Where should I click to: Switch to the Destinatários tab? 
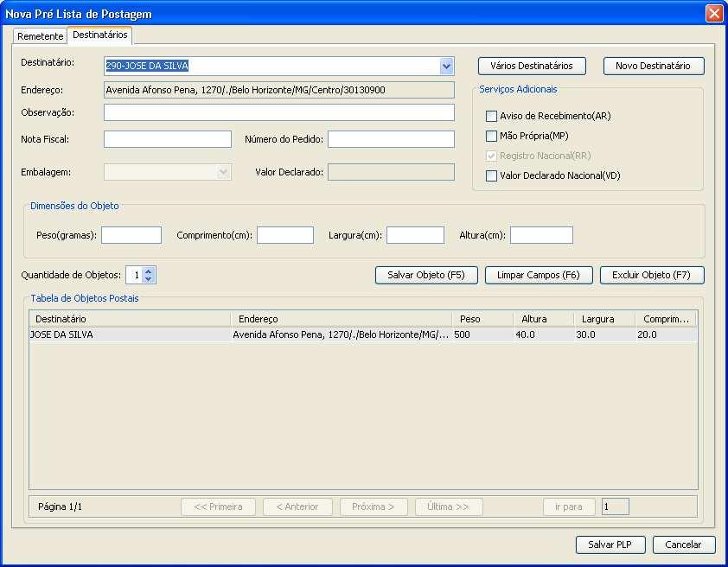point(99,36)
